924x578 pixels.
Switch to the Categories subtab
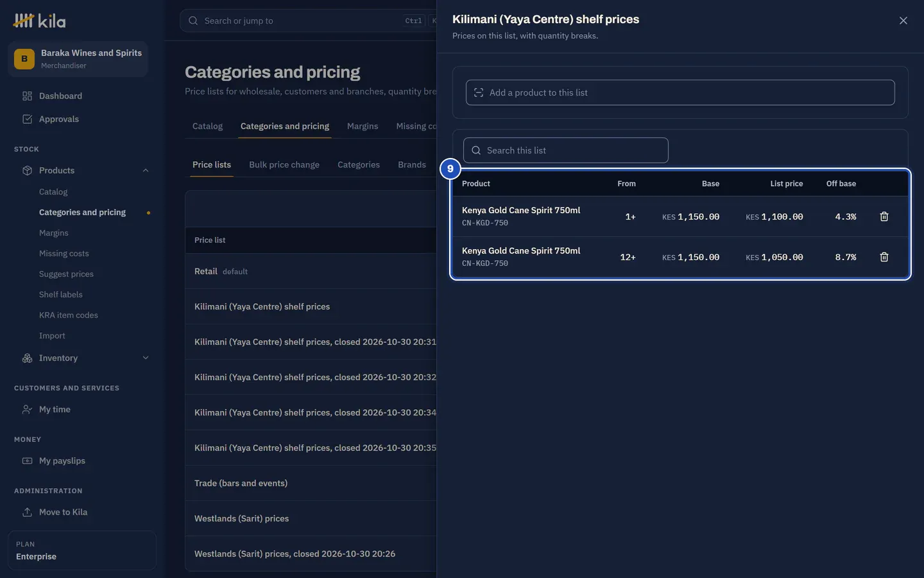pos(359,164)
